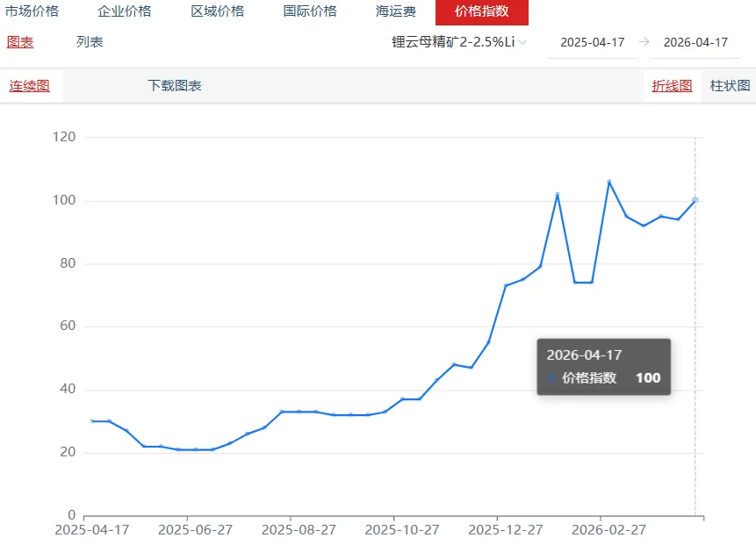Click the start date field 2025-04-17
Image resolution: width=756 pixels, height=552 pixels.
pyautogui.click(x=593, y=40)
